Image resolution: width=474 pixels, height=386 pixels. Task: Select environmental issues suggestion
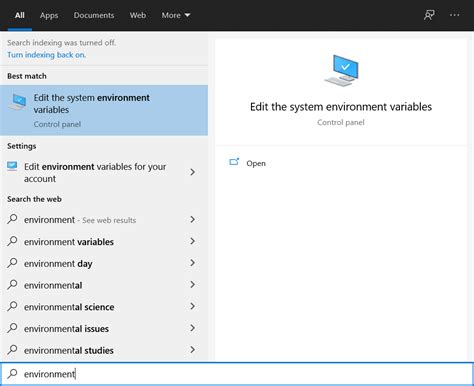pos(66,329)
